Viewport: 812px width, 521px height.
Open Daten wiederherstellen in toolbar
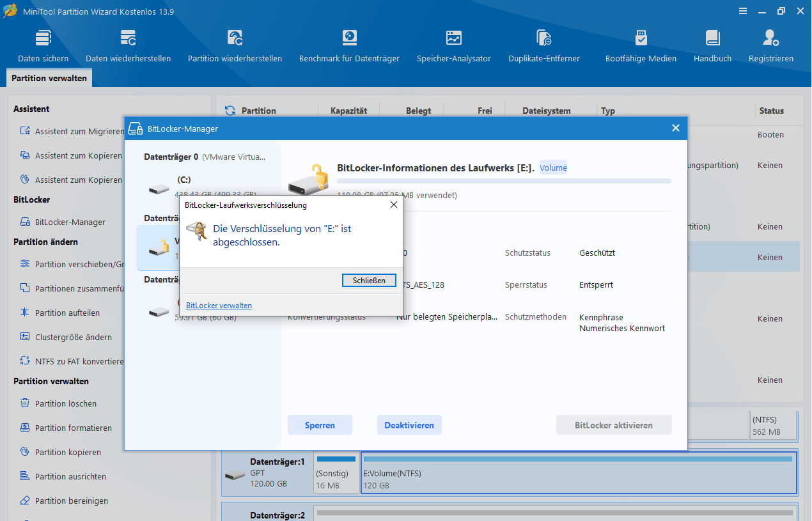(x=128, y=46)
